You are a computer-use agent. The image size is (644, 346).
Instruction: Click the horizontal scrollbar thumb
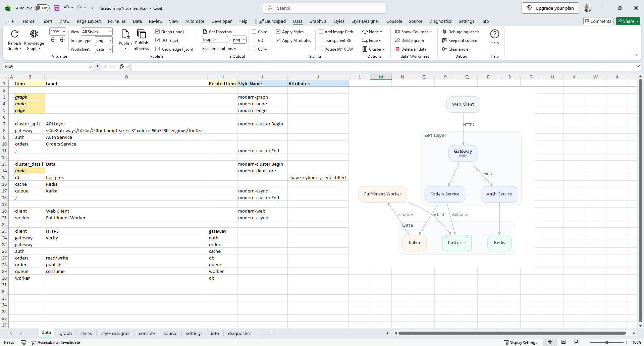coord(512,333)
